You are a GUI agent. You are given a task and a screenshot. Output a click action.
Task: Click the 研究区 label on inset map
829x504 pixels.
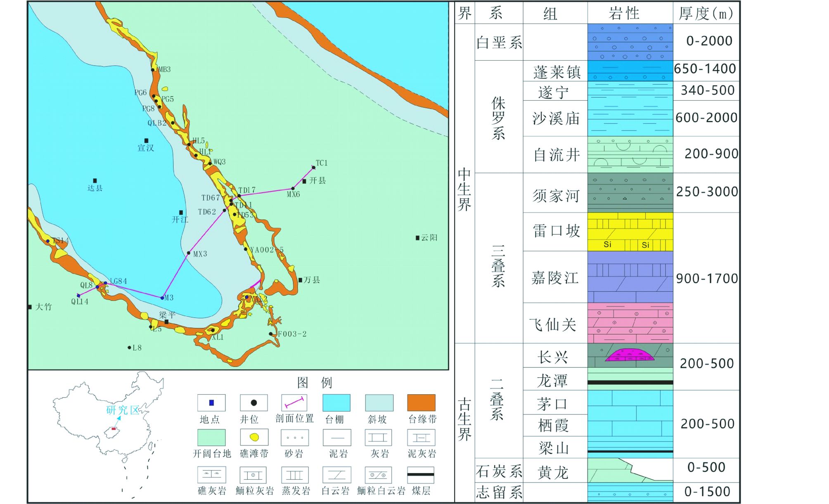point(123,410)
